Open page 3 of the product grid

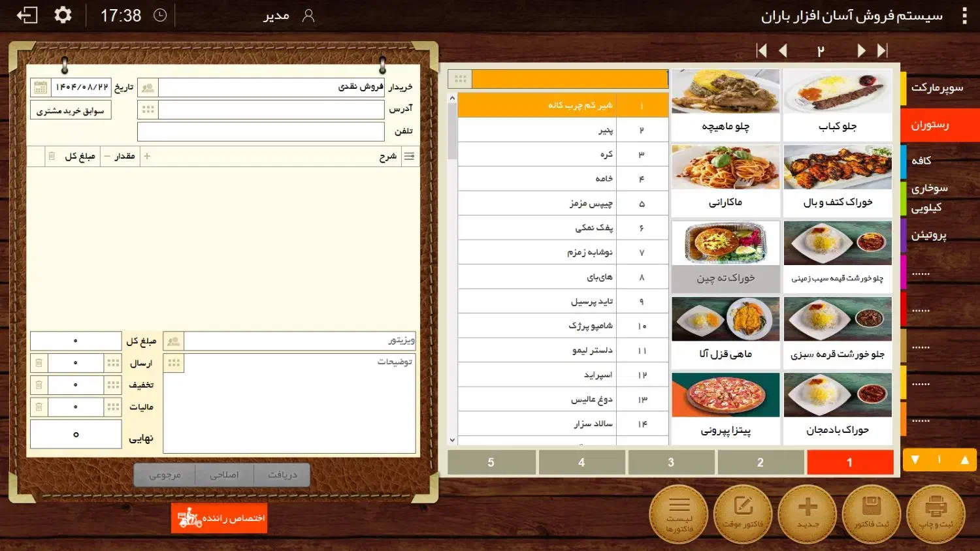coord(670,462)
